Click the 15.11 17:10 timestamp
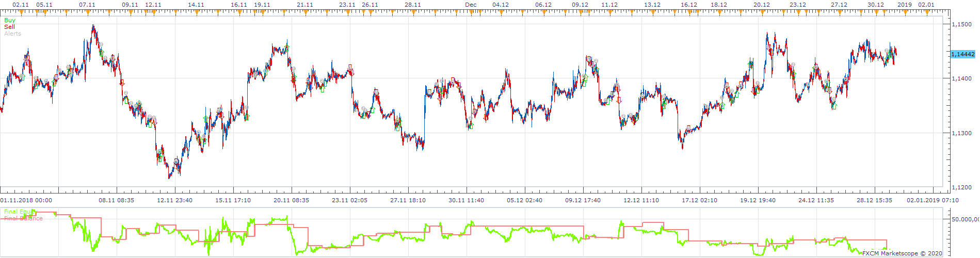This screenshot has width=980, height=258. (233, 200)
